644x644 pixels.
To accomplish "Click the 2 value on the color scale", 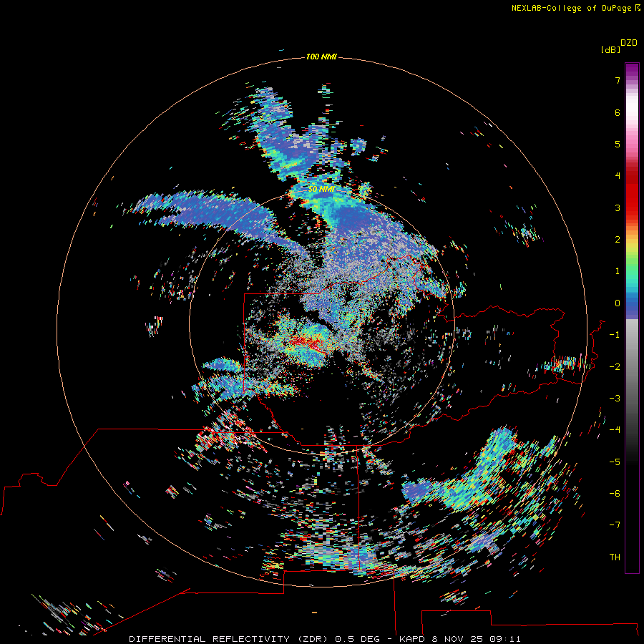I will pyautogui.click(x=618, y=240).
